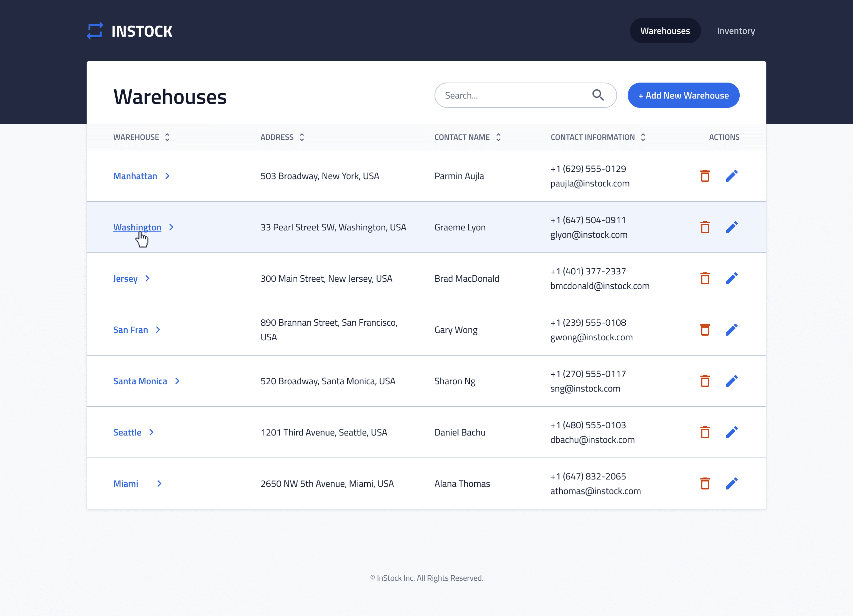Delete the Santa Monica warehouse
This screenshot has width=853, height=616.
(705, 381)
